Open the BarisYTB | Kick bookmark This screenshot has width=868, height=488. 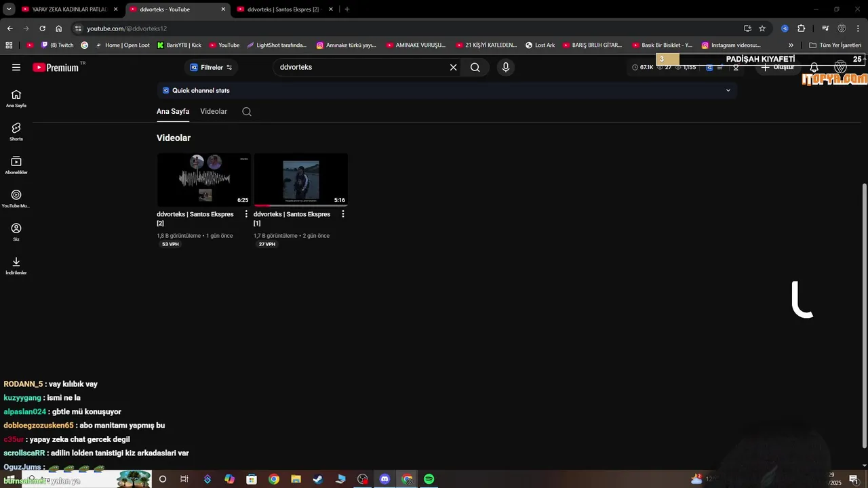[179, 45]
